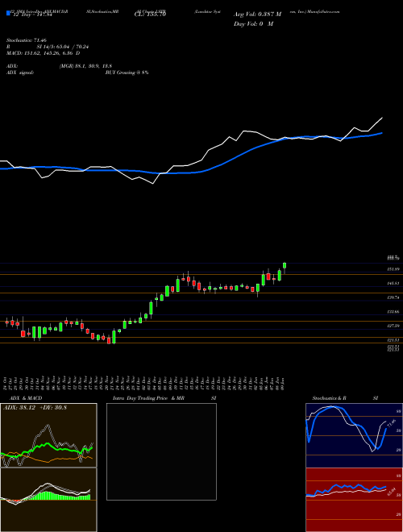Viewport: 403px width, 532px height.
Task: Click the '(MGR) 38.1, 30.9, 13.8' ADX values
Action: click(x=85, y=66)
